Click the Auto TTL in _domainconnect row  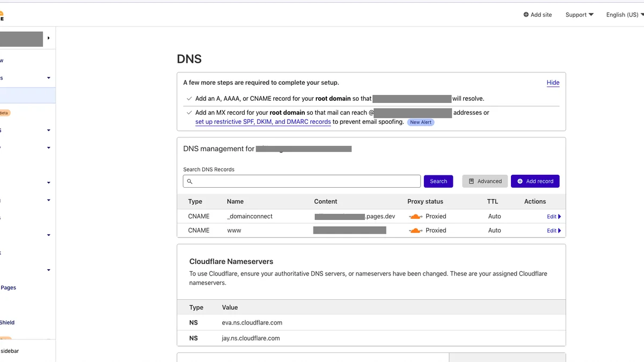(495, 217)
